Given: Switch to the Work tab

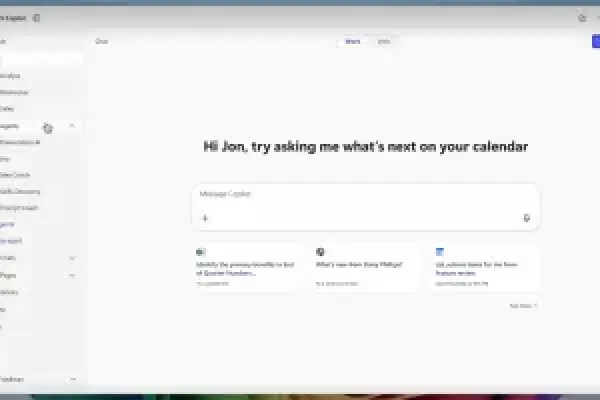Looking at the screenshot, I should (x=352, y=41).
